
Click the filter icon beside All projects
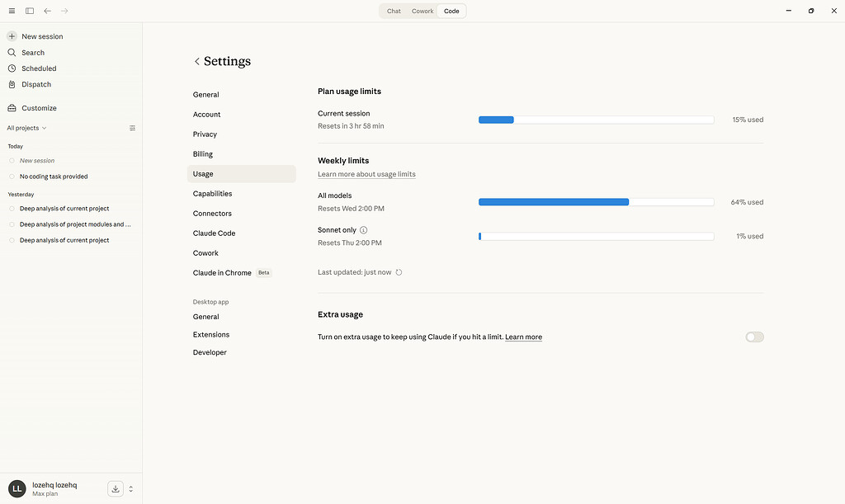tap(133, 128)
